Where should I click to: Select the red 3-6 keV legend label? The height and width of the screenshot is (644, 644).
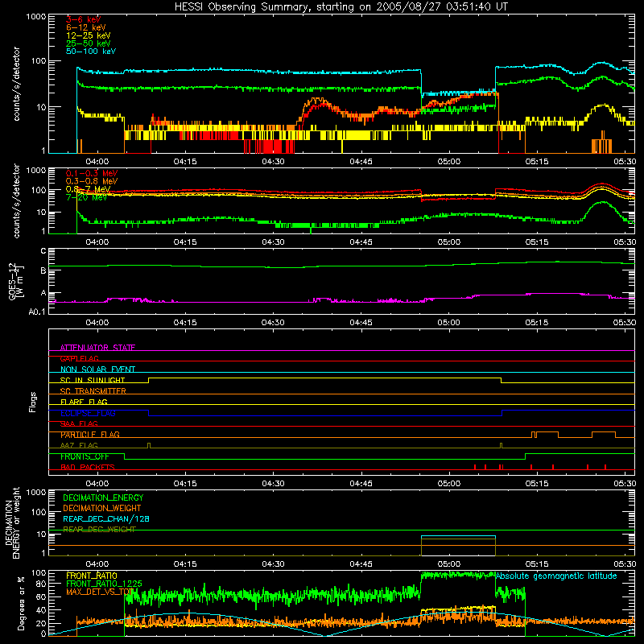(x=83, y=19)
